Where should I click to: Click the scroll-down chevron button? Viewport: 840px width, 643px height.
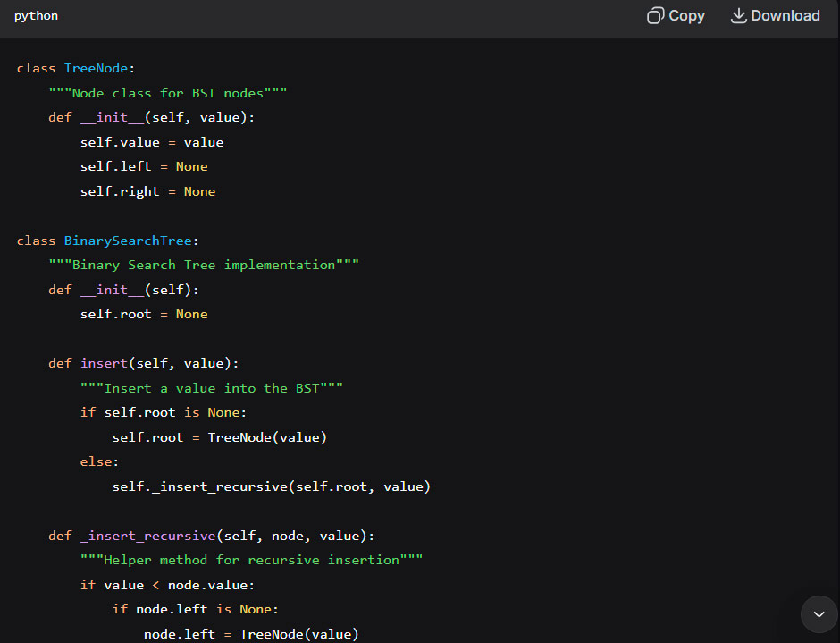[x=819, y=614]
